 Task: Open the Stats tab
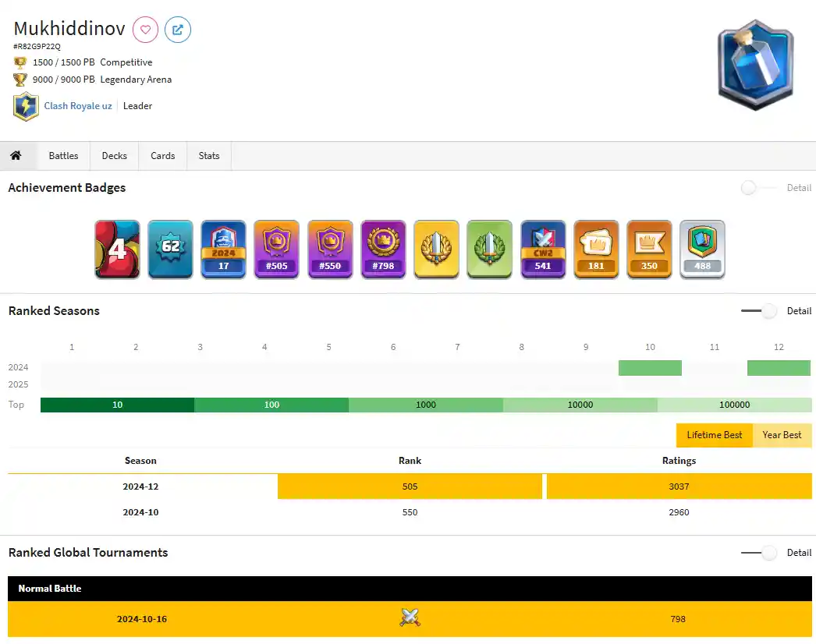[209, 156]
